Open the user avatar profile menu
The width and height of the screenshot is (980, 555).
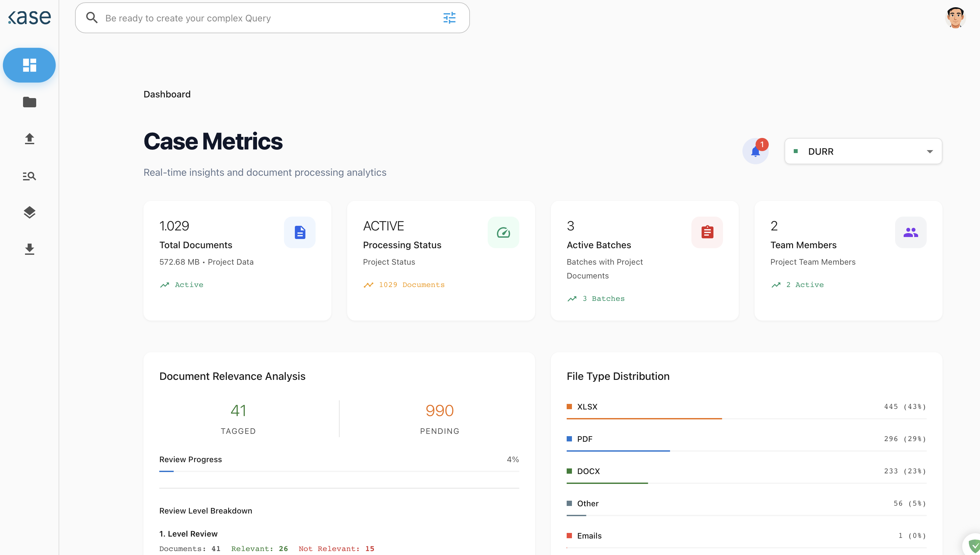(x=955, y=17)
